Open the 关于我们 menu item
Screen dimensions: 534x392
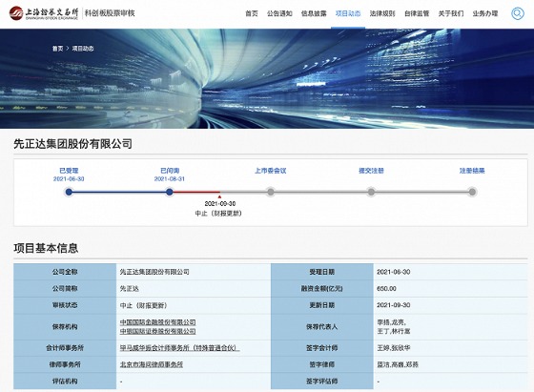[450, 13]
